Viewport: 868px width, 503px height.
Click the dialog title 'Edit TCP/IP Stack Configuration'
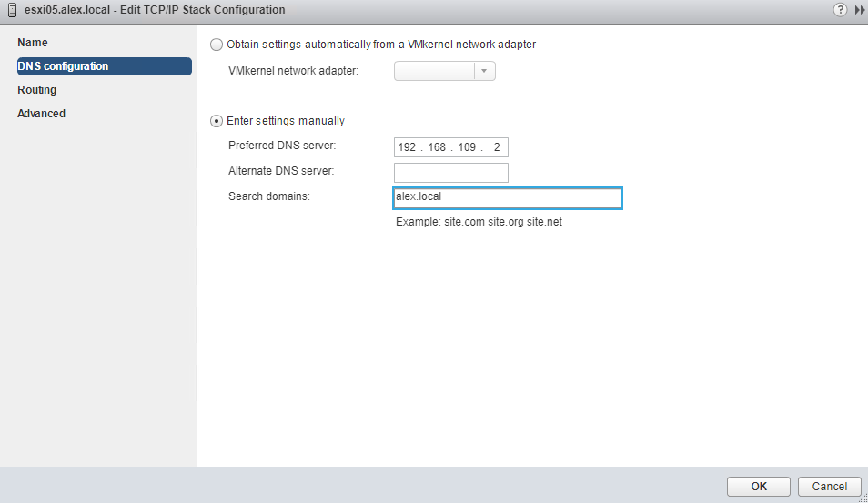click(x=203, y=10)
